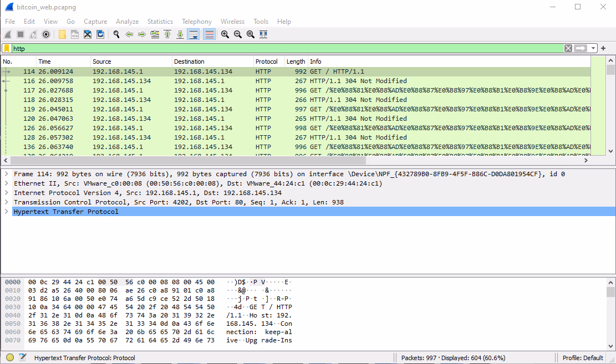The width and height of the screenshot is (616, 364).
Task: Open the Analyze menu
Action: pos(128,22)
